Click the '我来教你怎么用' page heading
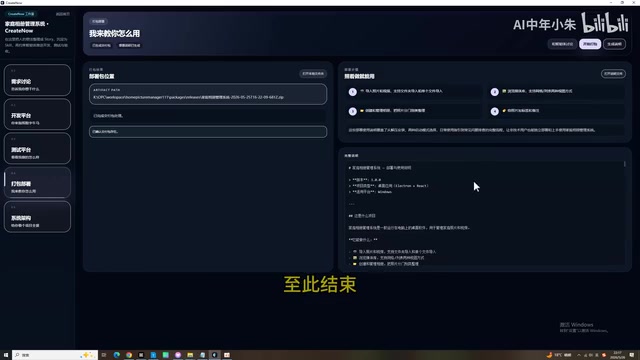Image resolution: width=640 pixels, height=360 pixels. coord(114,33)
